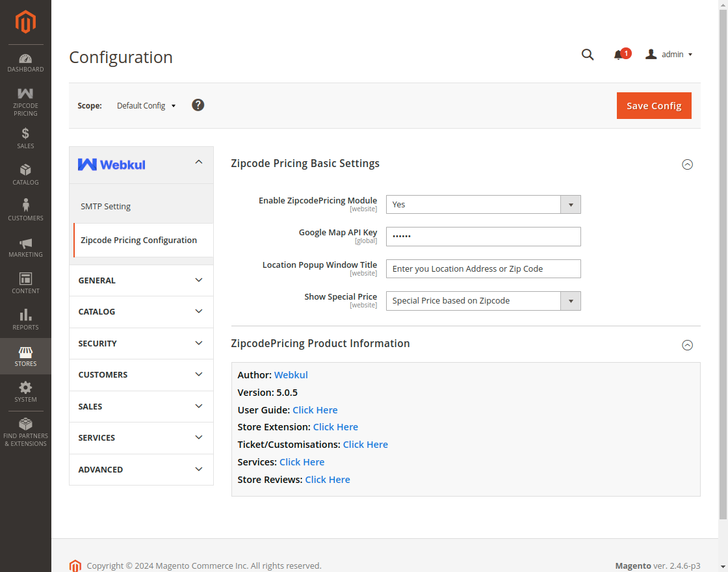Open the Services Click Here link

point(302,462)
